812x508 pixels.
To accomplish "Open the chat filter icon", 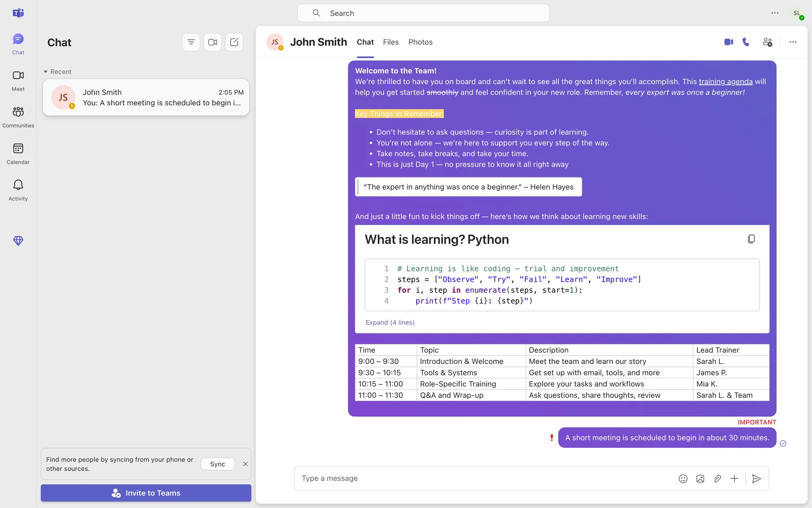I will click(x=191, y=42).
